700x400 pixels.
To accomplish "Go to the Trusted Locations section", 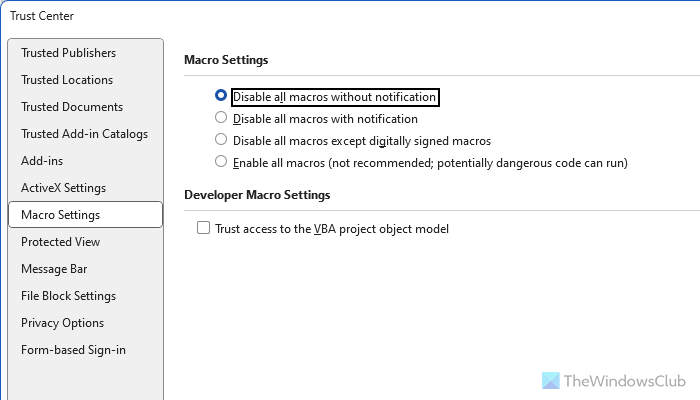I will (67, 80).
